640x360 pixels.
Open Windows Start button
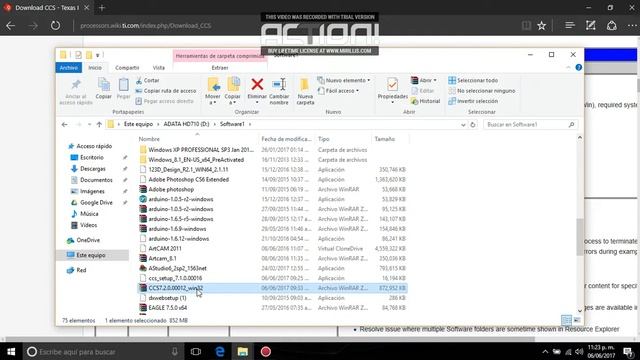point(11,351)
